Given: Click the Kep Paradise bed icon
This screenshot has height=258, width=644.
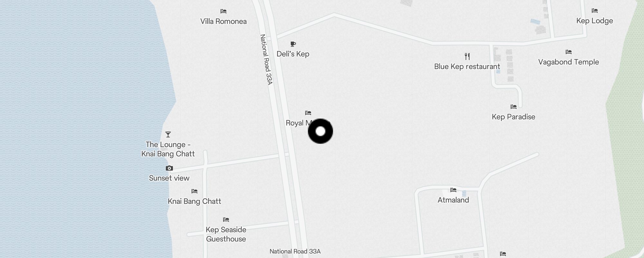Looking at the screenshot, I should 514,107.
